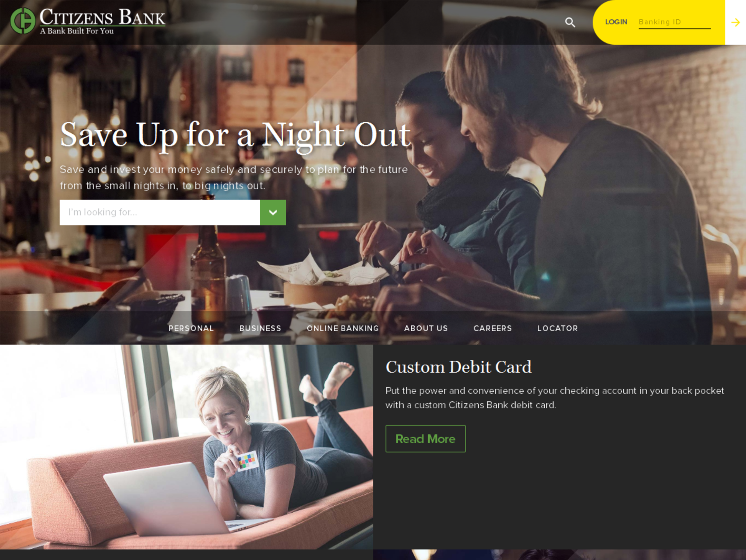The width and height of the screenshot is (746, 560).
Task: Click "Save Up for a Night Out" headline
Action: (x=235, y=135)
